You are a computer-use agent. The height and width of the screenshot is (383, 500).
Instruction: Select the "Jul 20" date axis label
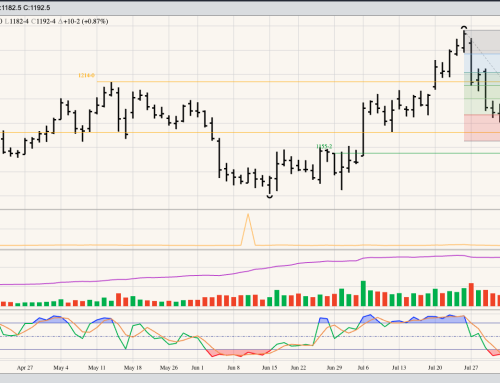[435, 368]
